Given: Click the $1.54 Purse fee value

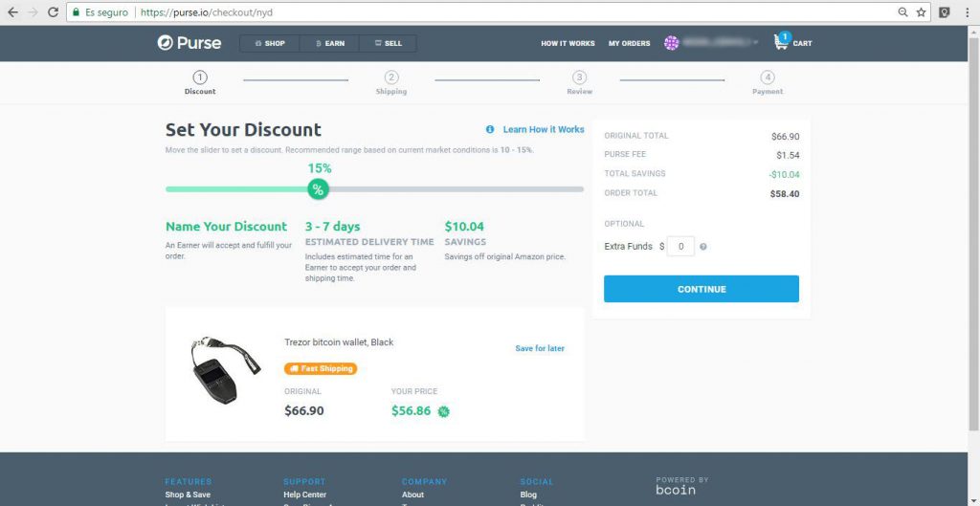Looking at the screenshot, I should pos(788,155).
